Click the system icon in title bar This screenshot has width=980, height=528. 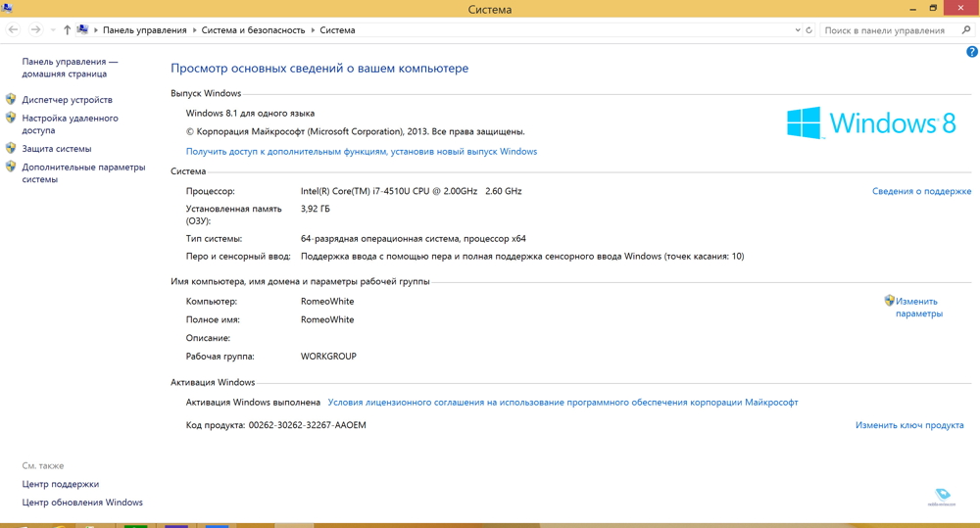(7, 8)
